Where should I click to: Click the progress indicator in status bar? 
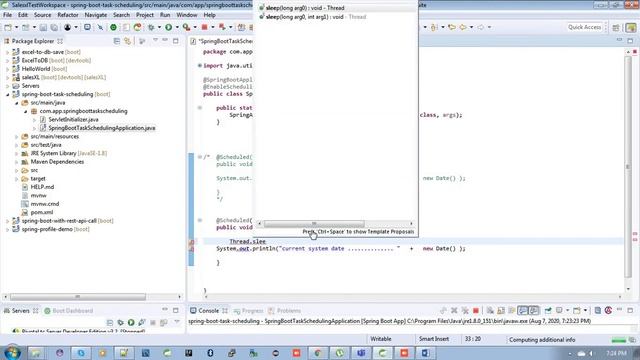pos(619,340)
